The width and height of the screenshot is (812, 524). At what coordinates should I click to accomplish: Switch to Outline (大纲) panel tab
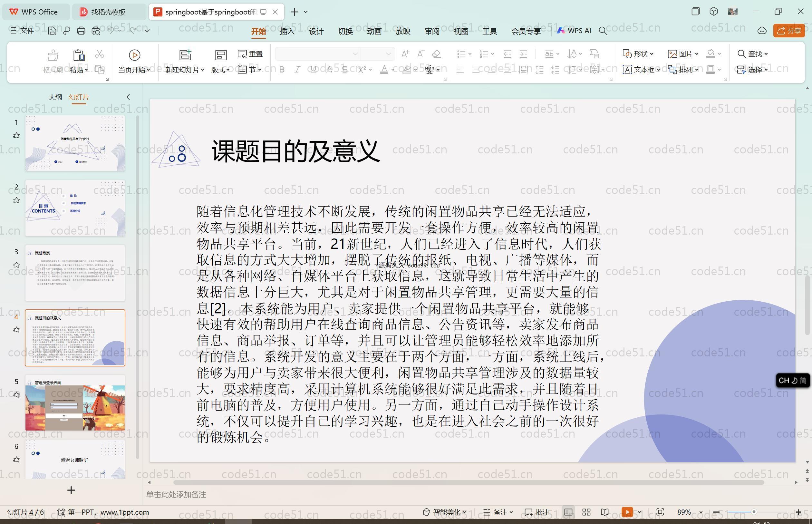click(x=55, y=97)
